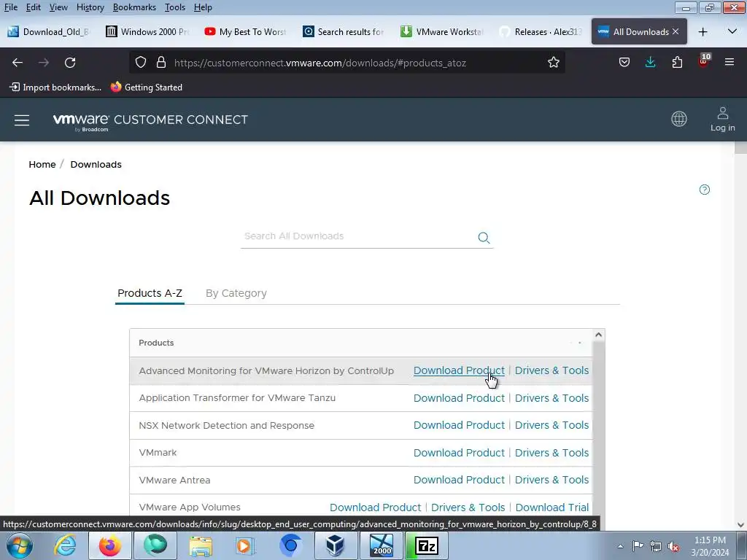Open the View menu
The image size is (747, 560).
pos(58,7)
